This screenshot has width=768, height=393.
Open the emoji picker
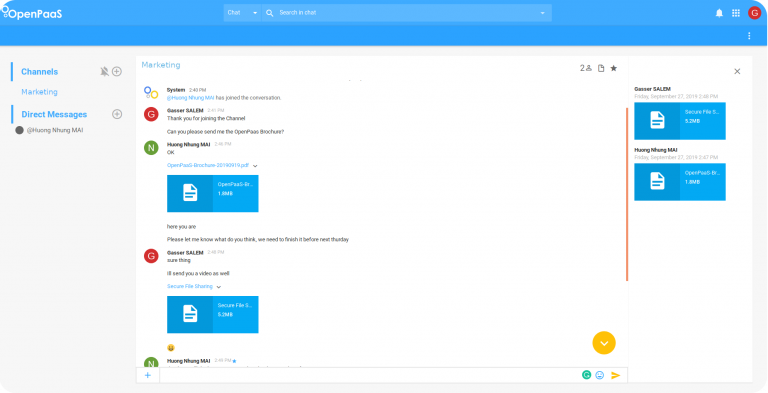pos(600,375)
